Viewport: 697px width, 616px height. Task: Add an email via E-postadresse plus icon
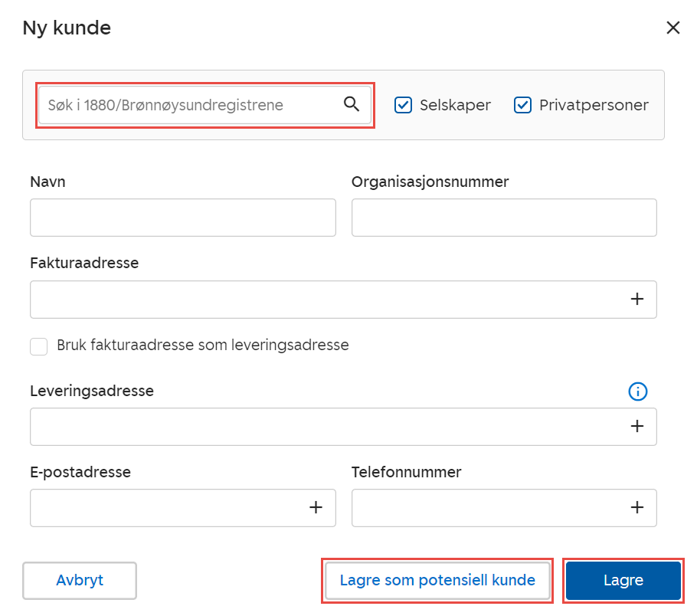coord(316,507)
